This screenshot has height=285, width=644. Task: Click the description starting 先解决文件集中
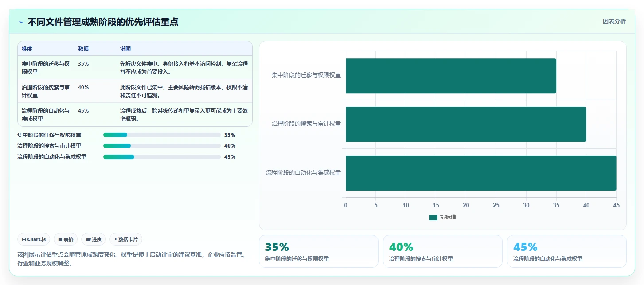point(184,67)
